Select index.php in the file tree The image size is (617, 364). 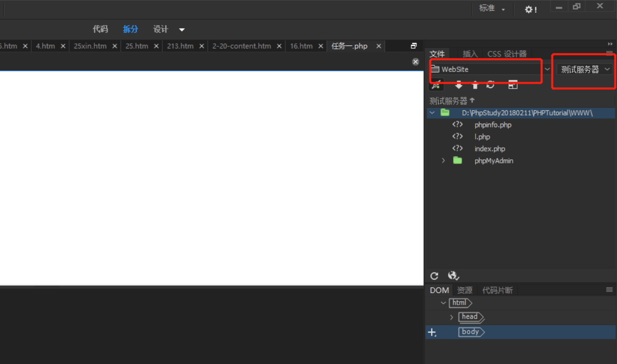(x=489, y=149)
